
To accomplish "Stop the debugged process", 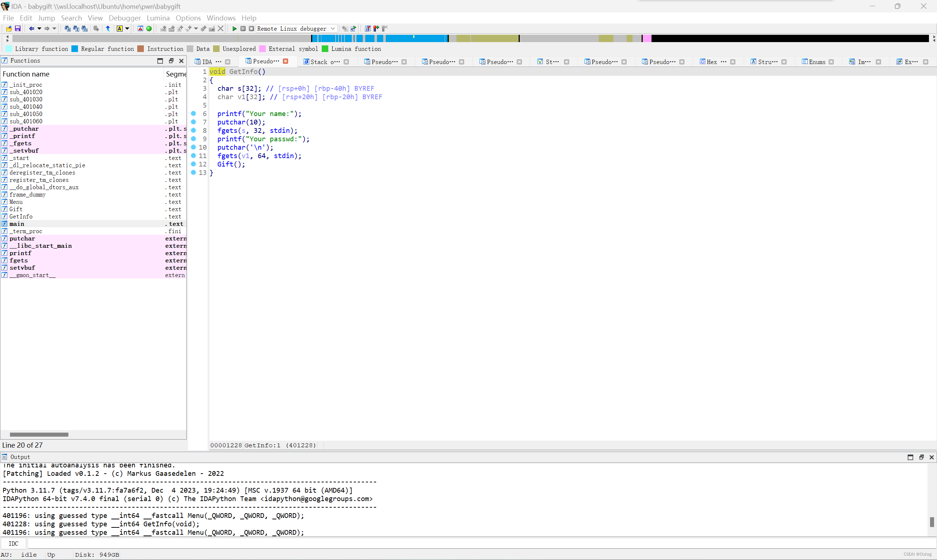I will click(251, 29).
